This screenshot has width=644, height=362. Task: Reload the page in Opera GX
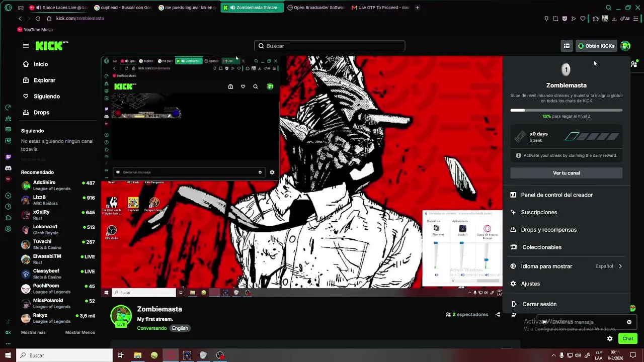(38, 19)
